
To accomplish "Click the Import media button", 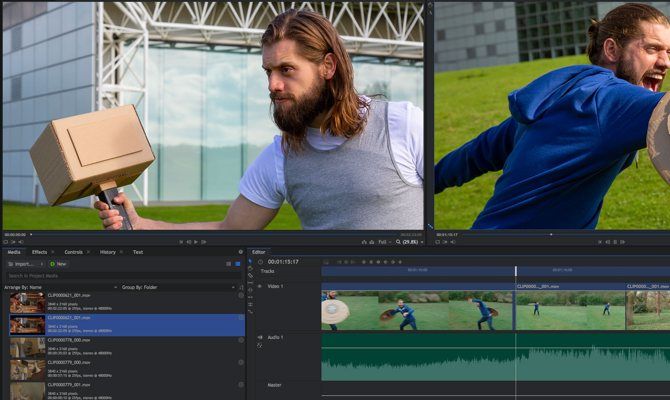I will tap(22, 264).
